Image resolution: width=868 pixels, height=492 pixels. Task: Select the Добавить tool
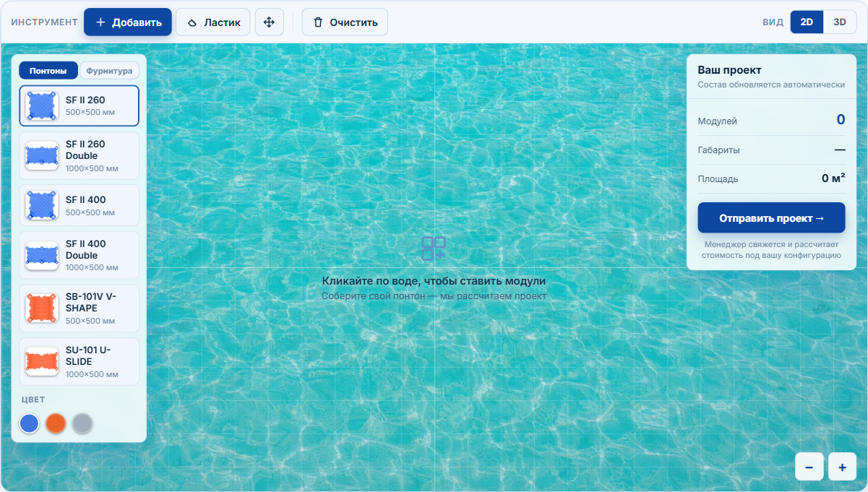128,22
